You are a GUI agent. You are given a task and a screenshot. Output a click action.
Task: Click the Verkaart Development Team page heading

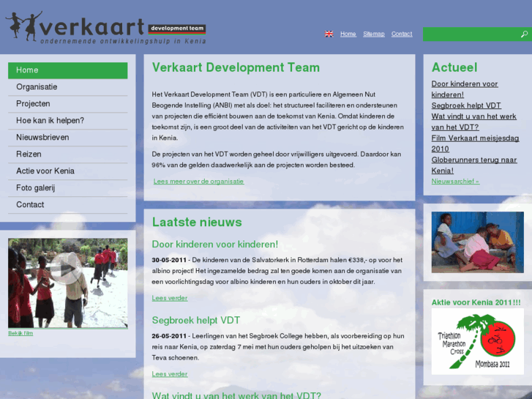click(236, 67)
